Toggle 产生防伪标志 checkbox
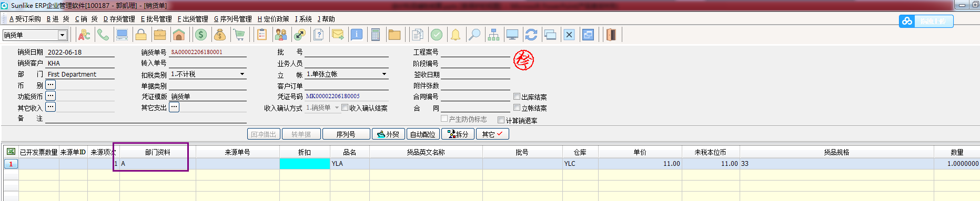 click(444, 119)
